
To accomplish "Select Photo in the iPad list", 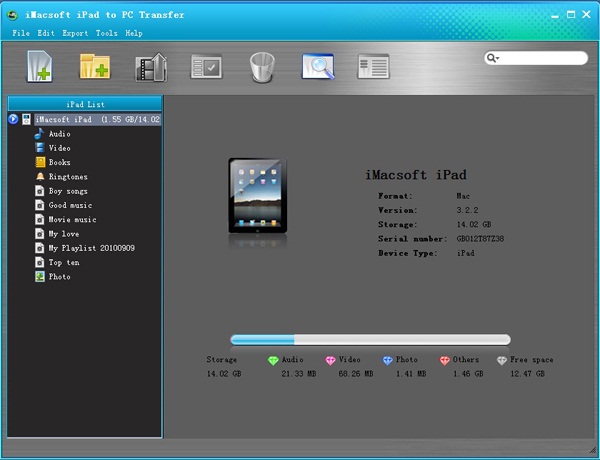I will pos(59,277).
